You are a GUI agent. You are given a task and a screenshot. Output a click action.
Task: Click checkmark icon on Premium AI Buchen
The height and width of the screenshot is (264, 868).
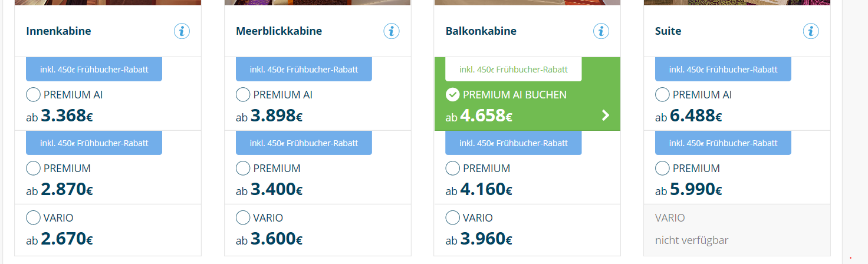[x=453, y=95]
